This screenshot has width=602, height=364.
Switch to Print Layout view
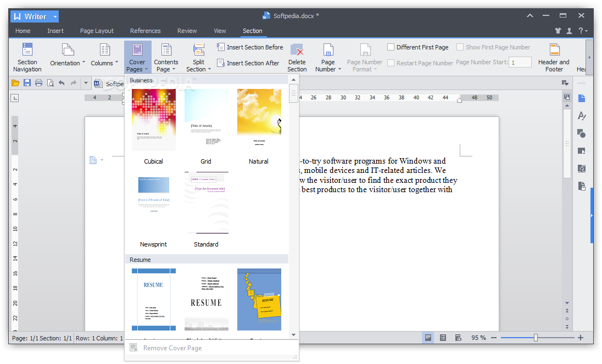(428, 338)
